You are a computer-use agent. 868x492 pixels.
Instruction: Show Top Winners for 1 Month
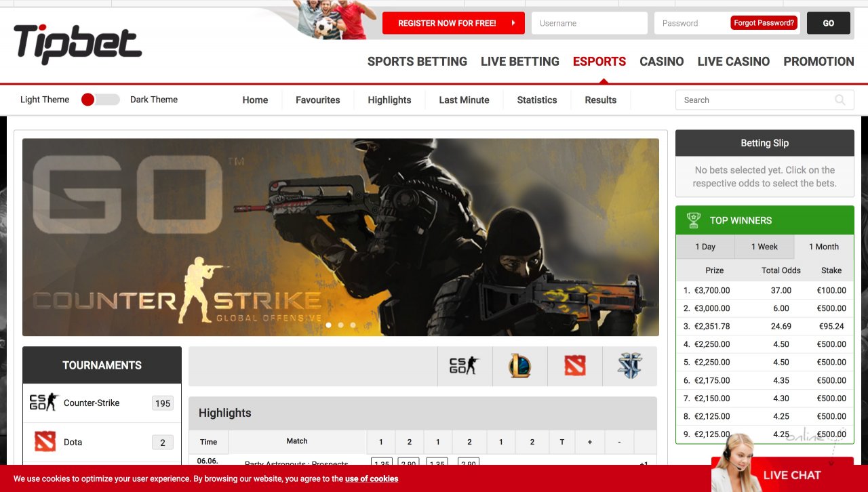824,247
